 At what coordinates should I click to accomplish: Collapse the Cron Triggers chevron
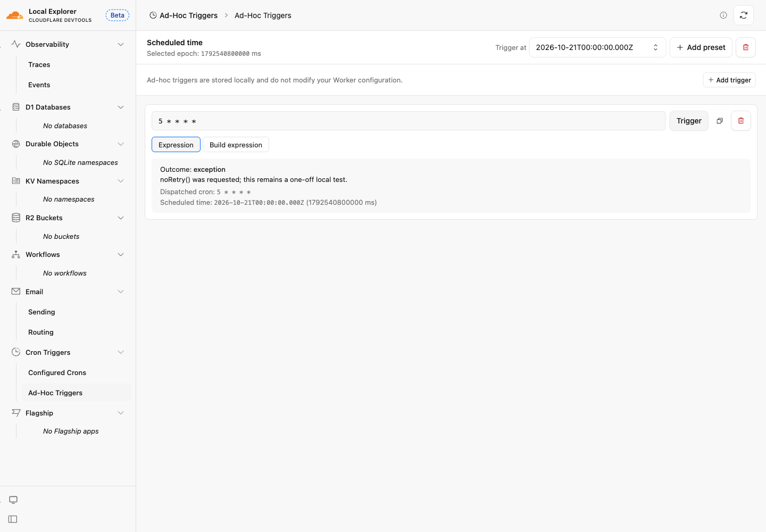(x=121, y=352)
